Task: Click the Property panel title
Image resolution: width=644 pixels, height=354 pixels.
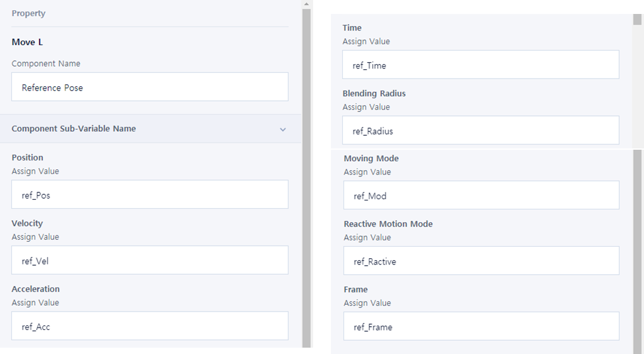Action: pos(29,13)
